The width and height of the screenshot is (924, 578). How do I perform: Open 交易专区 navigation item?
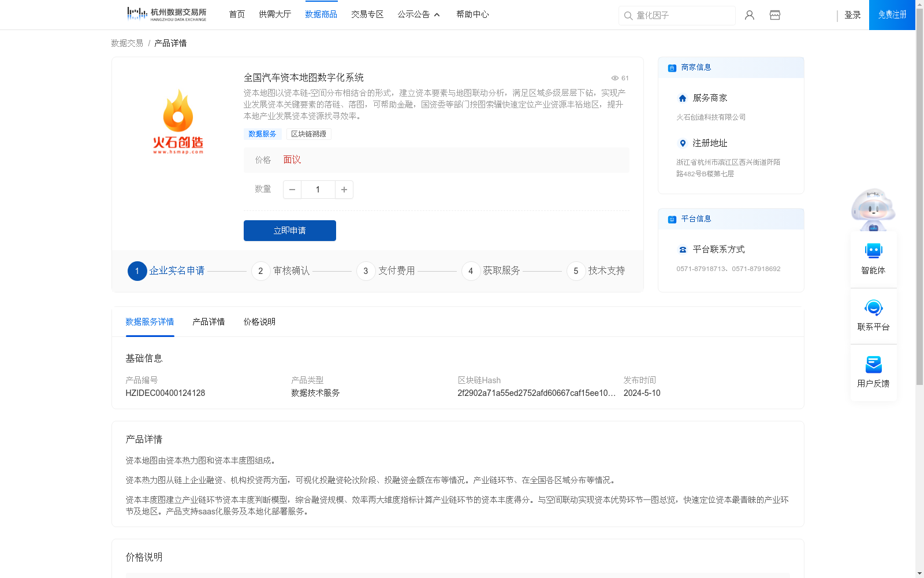[367, 14]
